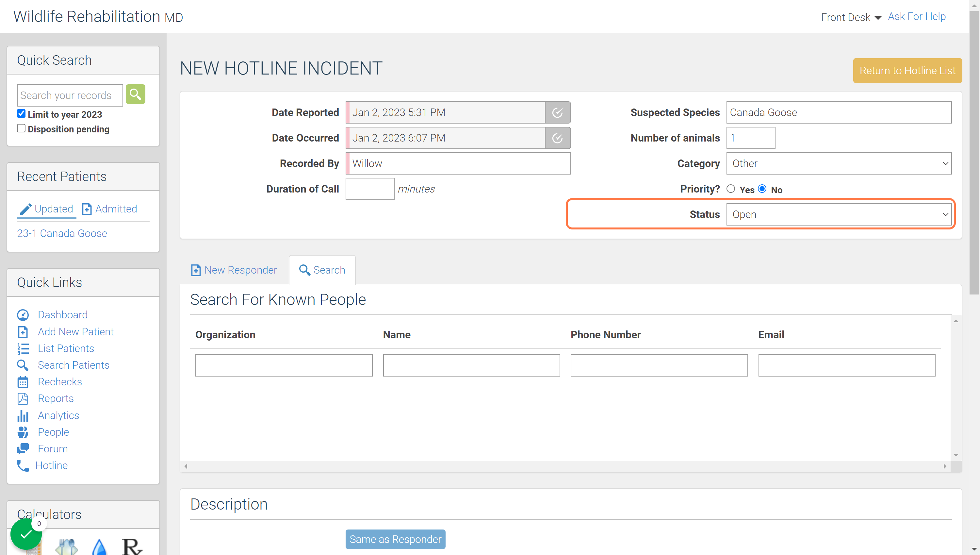
Task: Click the Date Reported set-to-now check icon
Action: point(557,112)
